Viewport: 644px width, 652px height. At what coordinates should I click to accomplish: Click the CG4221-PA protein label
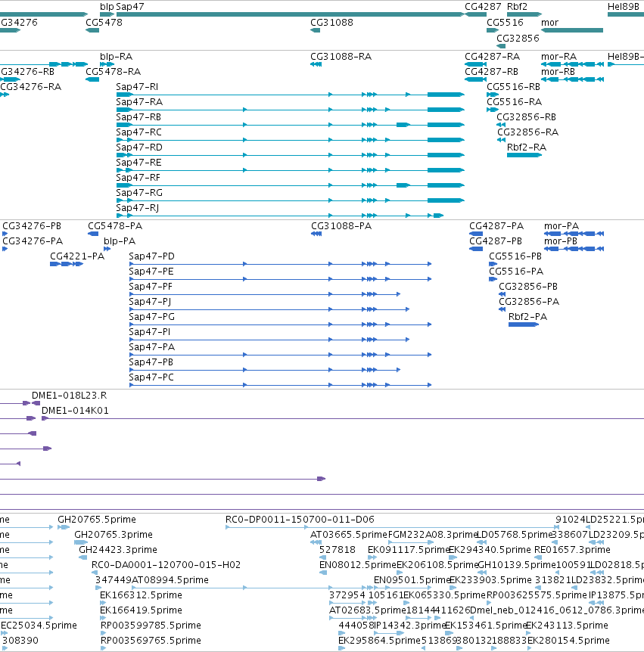(77, 256)
